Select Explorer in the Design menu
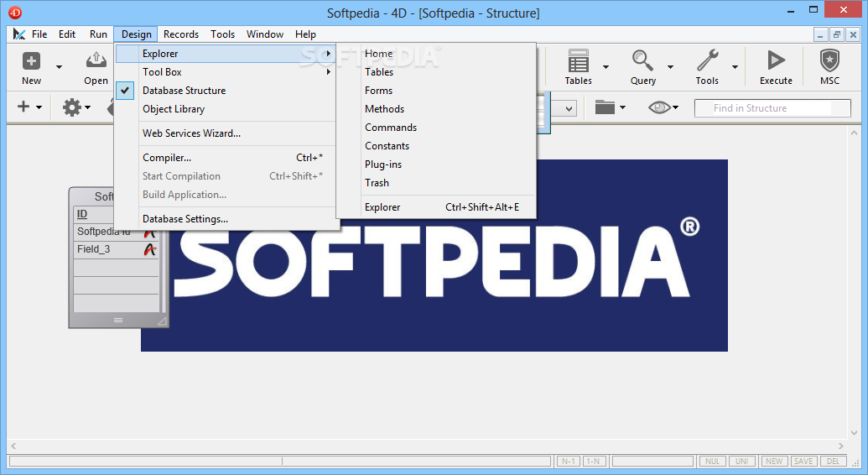The width and height of the screenshot is (868, 475). [x=226, y=54]
